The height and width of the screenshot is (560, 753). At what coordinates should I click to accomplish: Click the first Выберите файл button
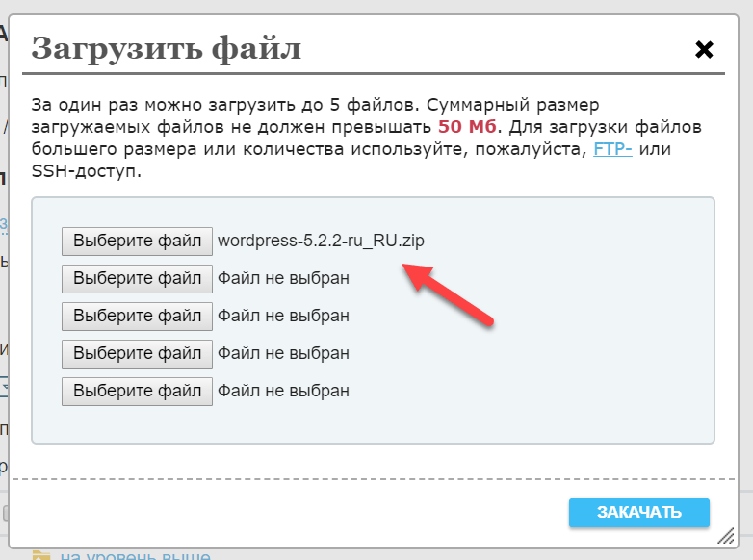point(137,241)
